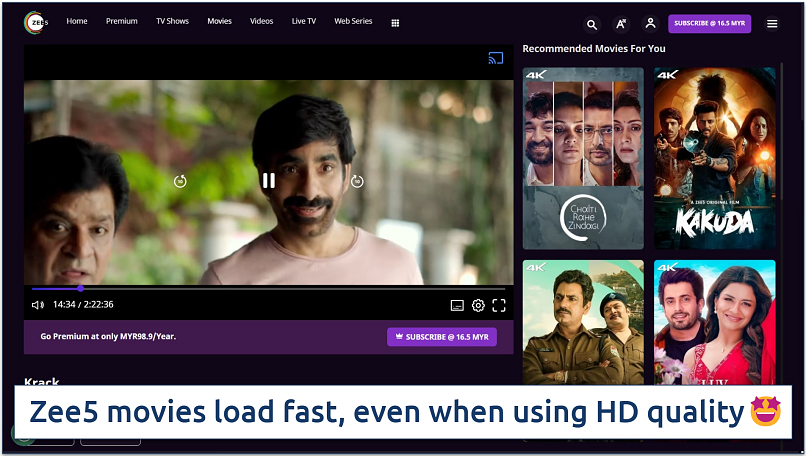
Task: Go to the Home menu item
Action: tap(77, 21)
